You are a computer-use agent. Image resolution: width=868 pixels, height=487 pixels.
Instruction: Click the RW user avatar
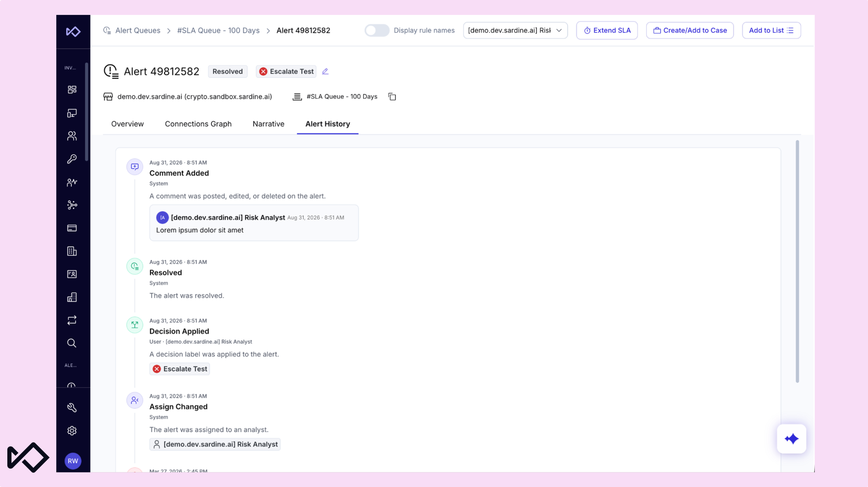pyautogui.click(x=73, y=461)
